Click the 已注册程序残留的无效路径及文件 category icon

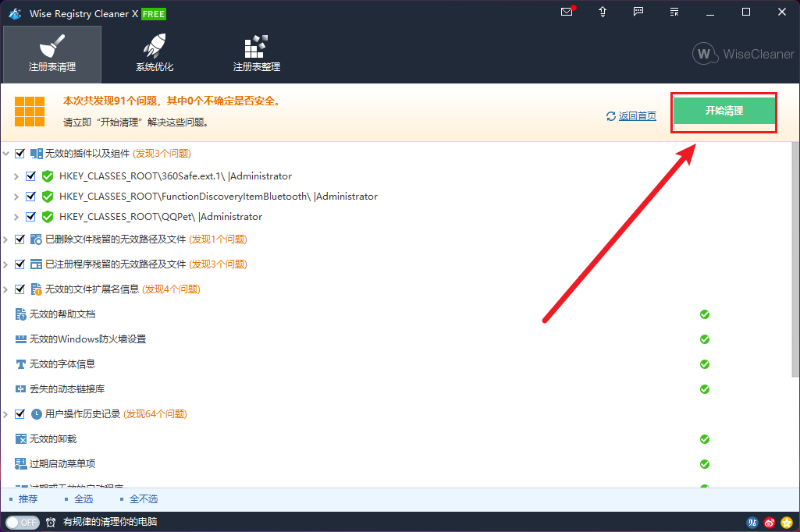click(x=36, y=264)
